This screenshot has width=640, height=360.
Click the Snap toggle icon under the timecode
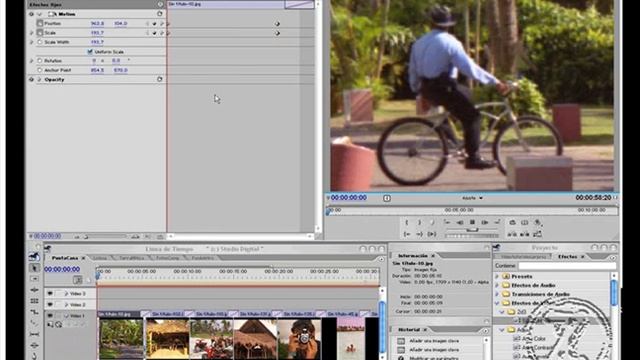pos(77,280)
